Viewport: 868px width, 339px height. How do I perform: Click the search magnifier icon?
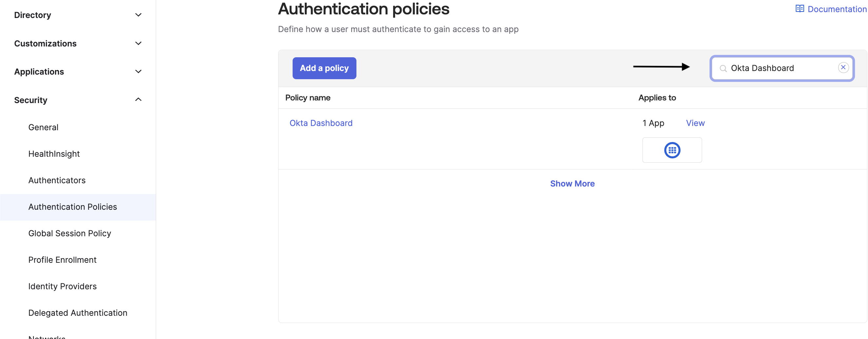click(x=723, y=68)
